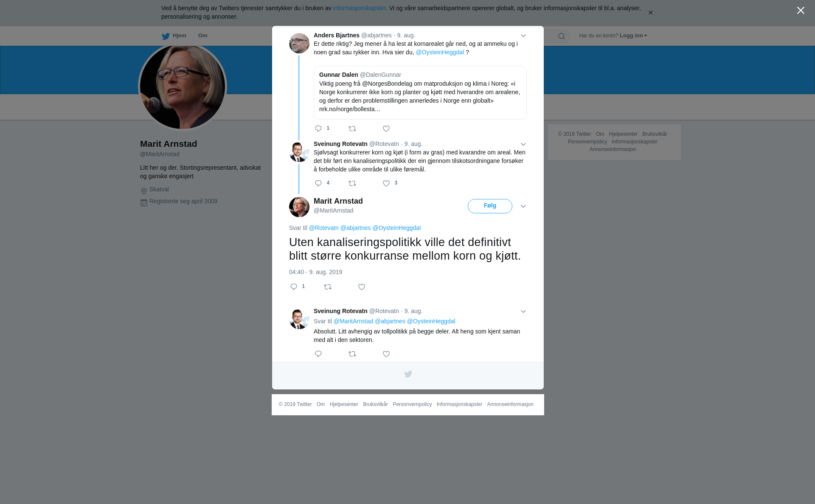The height and width of the screenshot is (504, 815).
Task: Retweet Anders Bjartnes' tweet
Action: pos(352,129)
